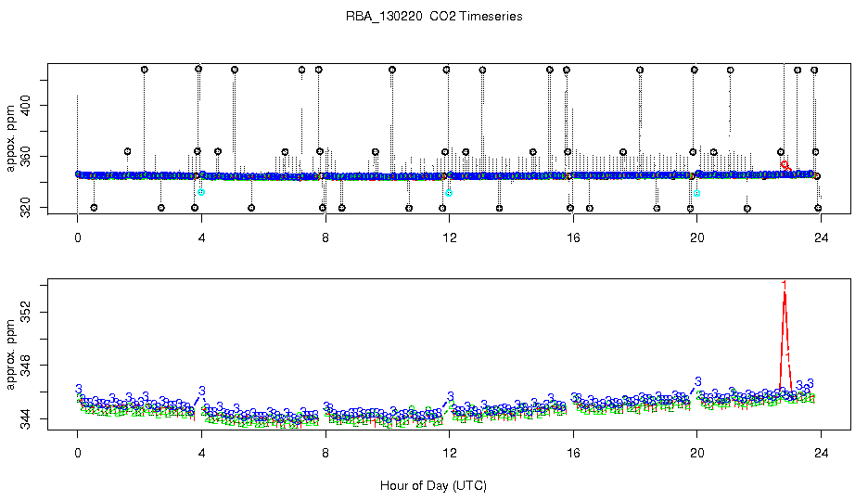The height and width of the screenshot is (501, 868).
Task: Click the 24 tick label on lower x-axis
Action: coord(821,453)
